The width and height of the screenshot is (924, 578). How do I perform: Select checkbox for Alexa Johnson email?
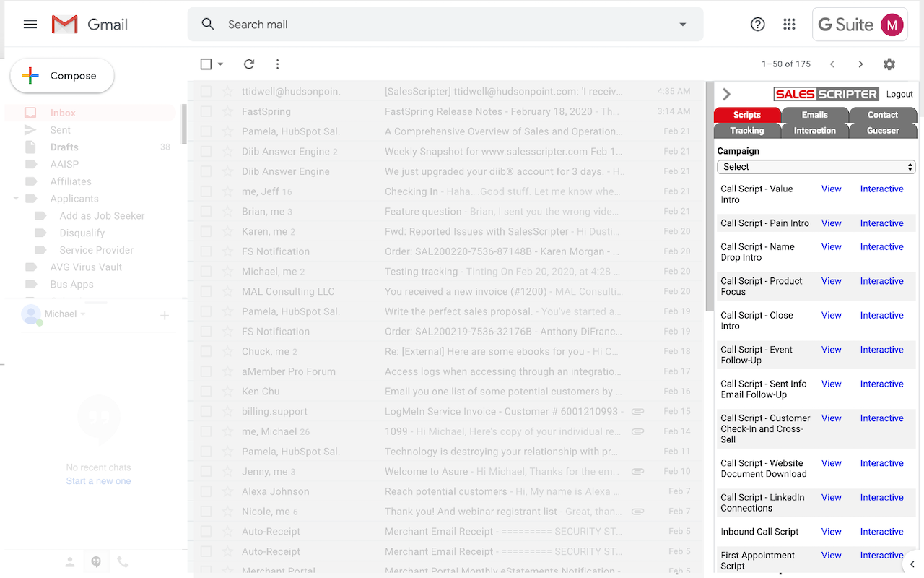(x=206, y=491)
